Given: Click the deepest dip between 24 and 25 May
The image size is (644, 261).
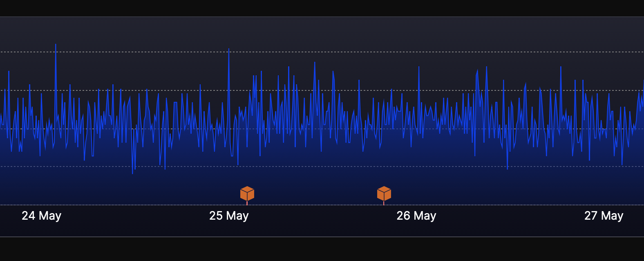Looking at the screenshot, I should [x=132, y=173].
